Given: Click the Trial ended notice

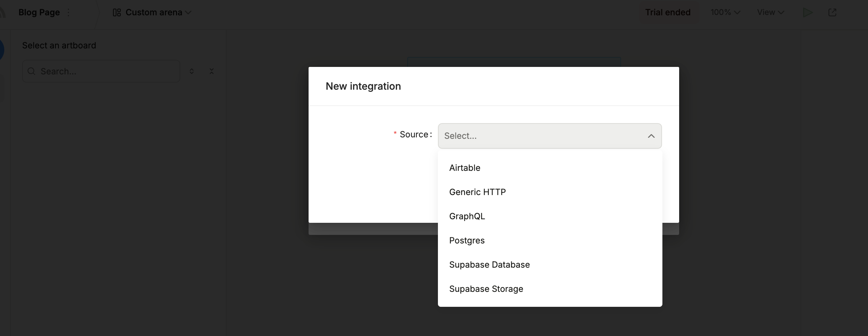Looking at the screenshot, I should coord(667,12).
